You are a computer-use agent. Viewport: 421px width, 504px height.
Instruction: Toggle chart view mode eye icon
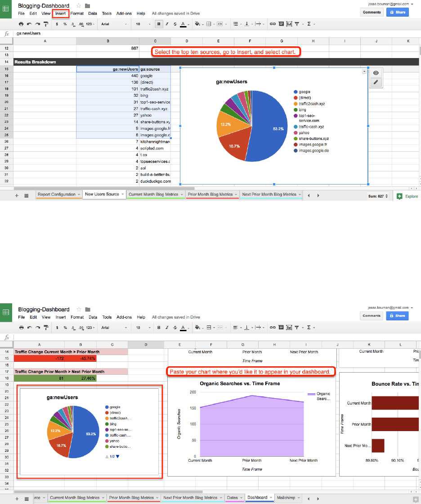(x=376, y=73)
